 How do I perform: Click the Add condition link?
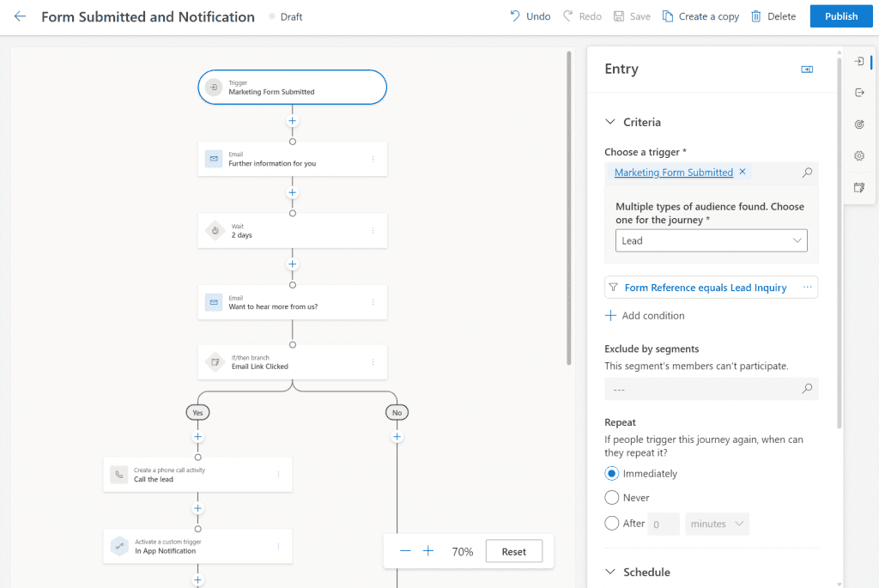pyautogui.click(x=645, y=316)
